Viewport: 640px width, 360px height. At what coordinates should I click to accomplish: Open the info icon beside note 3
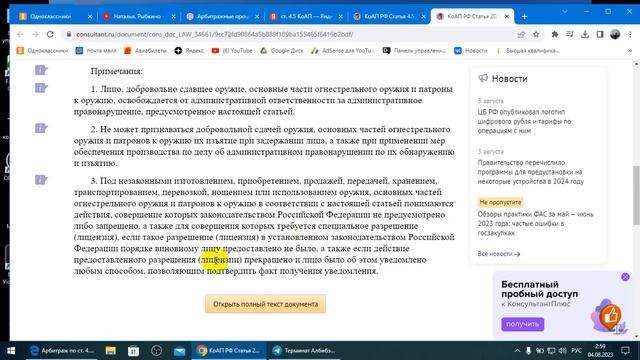point(41,180)
